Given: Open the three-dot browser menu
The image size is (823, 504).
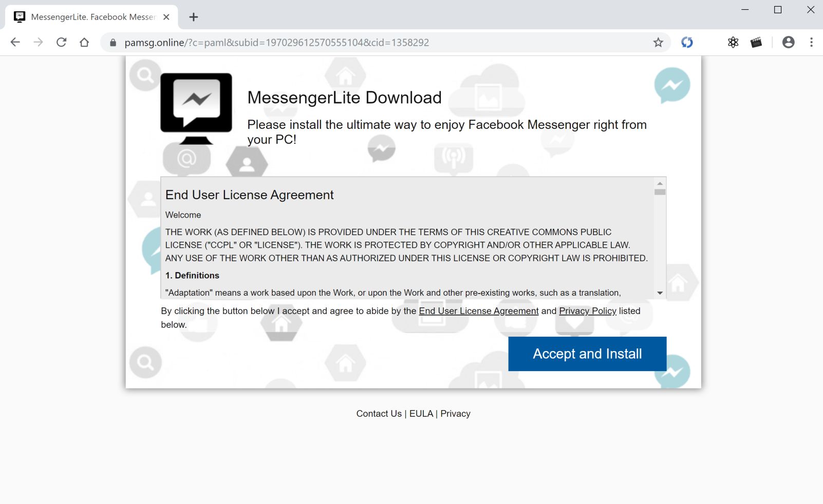Looking at the screenshot, I should 811,43.
